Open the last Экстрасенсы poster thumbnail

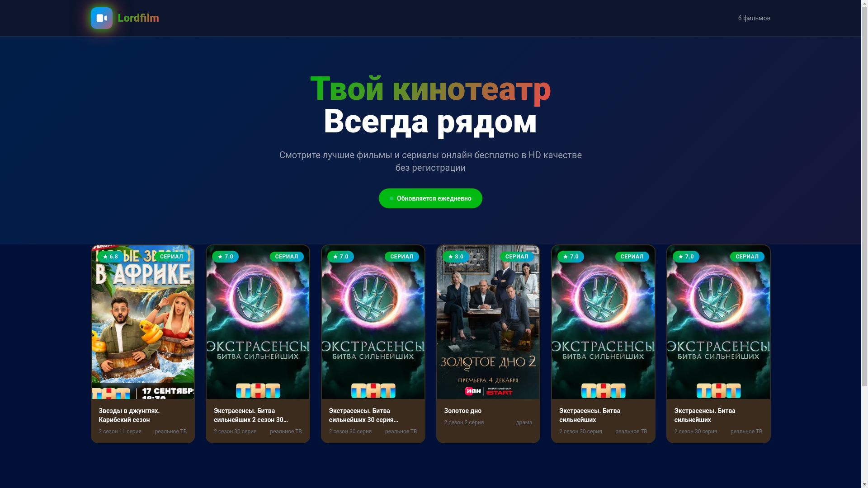(718, 322)
